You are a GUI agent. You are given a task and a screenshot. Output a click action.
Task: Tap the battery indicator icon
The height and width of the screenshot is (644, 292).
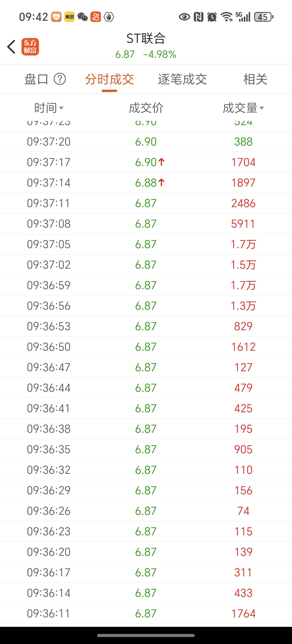264,17
